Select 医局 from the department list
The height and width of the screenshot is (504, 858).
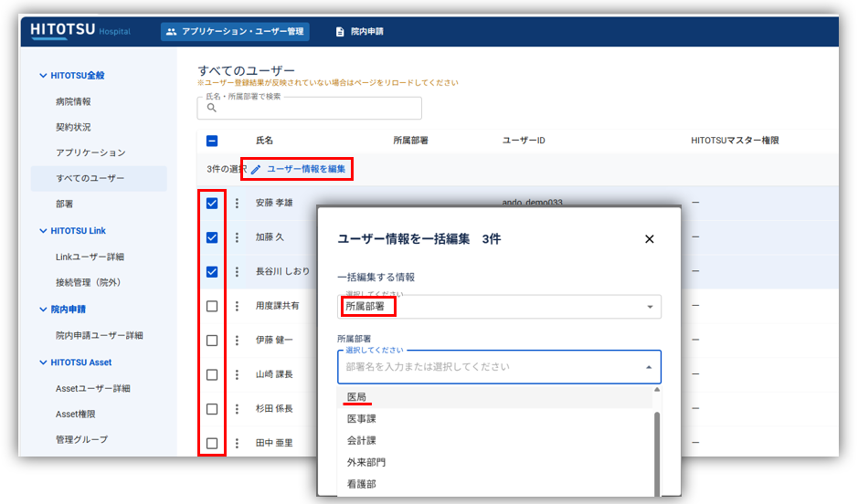point(356,397)
